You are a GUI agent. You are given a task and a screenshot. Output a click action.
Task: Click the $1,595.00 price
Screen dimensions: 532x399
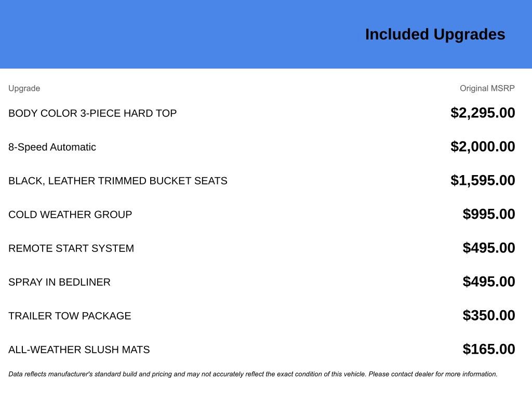coord(483,180)
